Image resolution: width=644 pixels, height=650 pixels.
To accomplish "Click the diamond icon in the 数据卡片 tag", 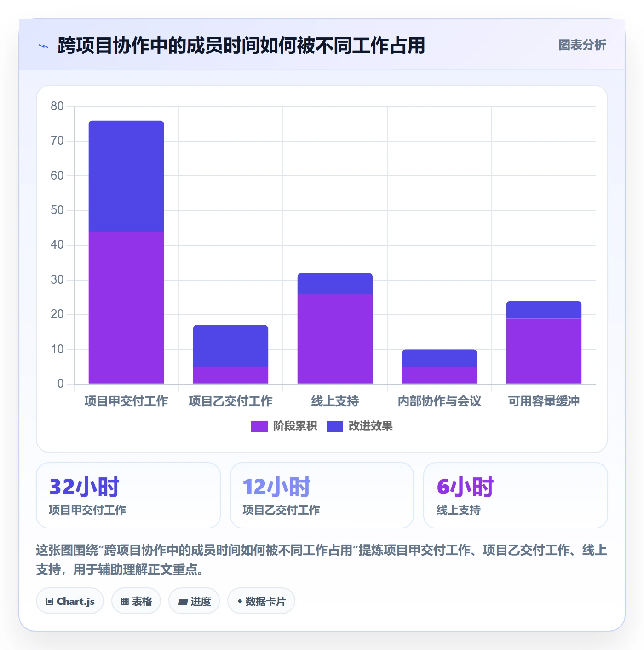I will coord(240,601).
